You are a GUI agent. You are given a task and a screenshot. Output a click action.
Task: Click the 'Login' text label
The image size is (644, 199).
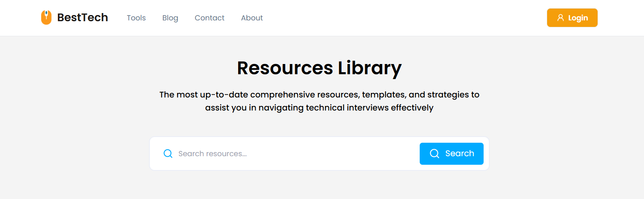(578, 18)
